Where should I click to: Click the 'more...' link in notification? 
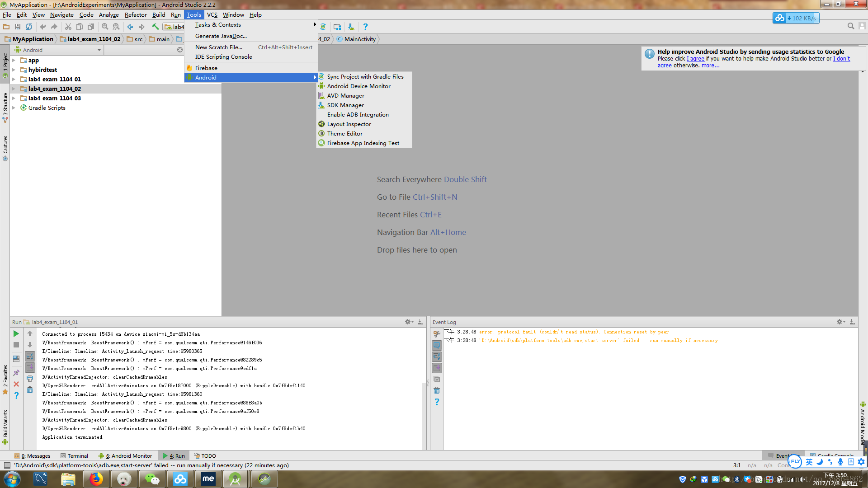pyautogui.click(x=710, y=66)
